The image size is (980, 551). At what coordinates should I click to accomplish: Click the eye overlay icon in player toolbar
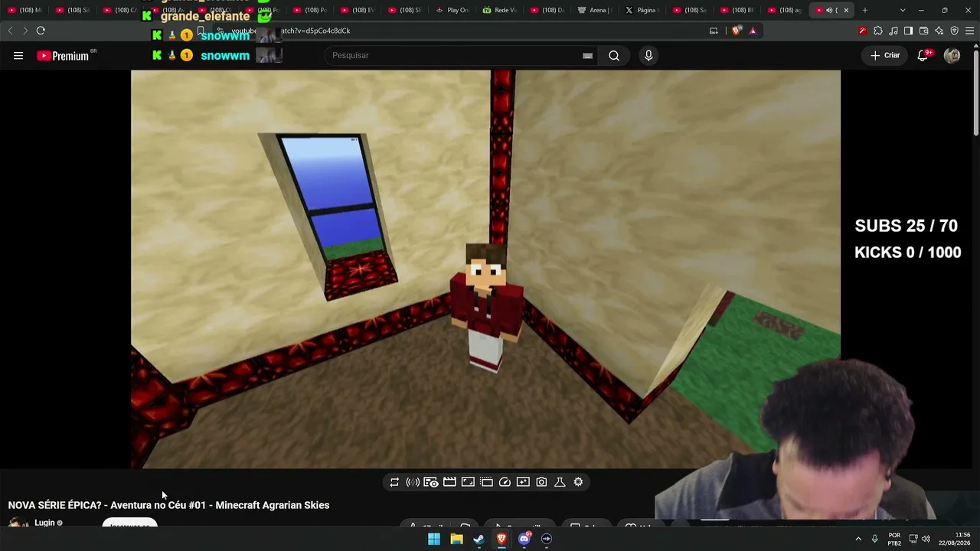(431, 482)
